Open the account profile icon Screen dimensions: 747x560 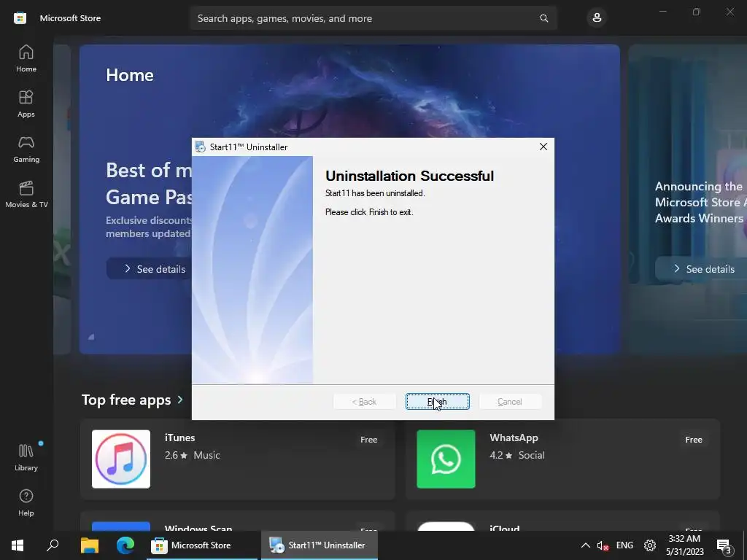[597, 18]
